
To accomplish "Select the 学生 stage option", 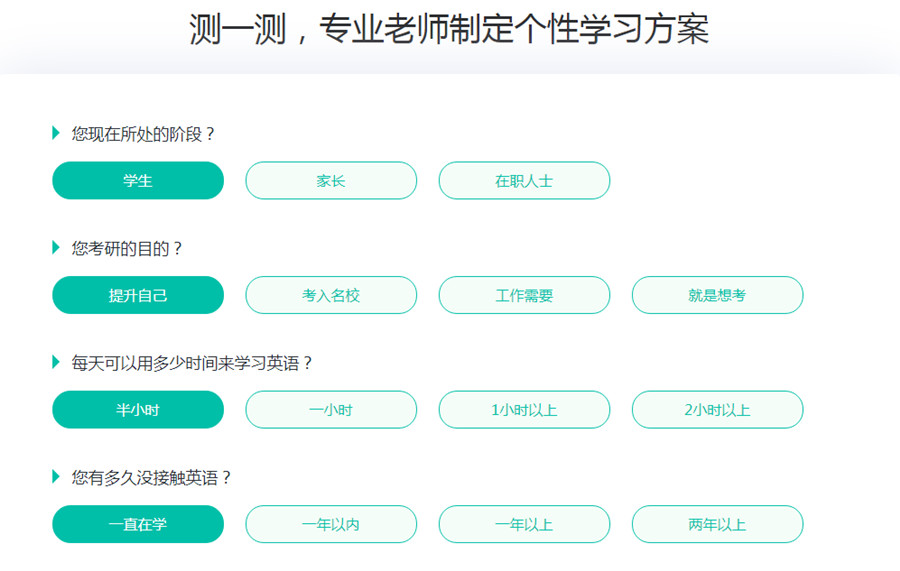I will [x=138, y=181].
